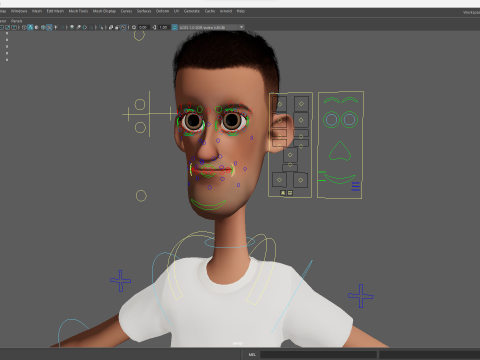Open the Edit Mesh menu
The height and width of the screenshot is (360, 480).
pyautogui.click(x=55, y=11)
